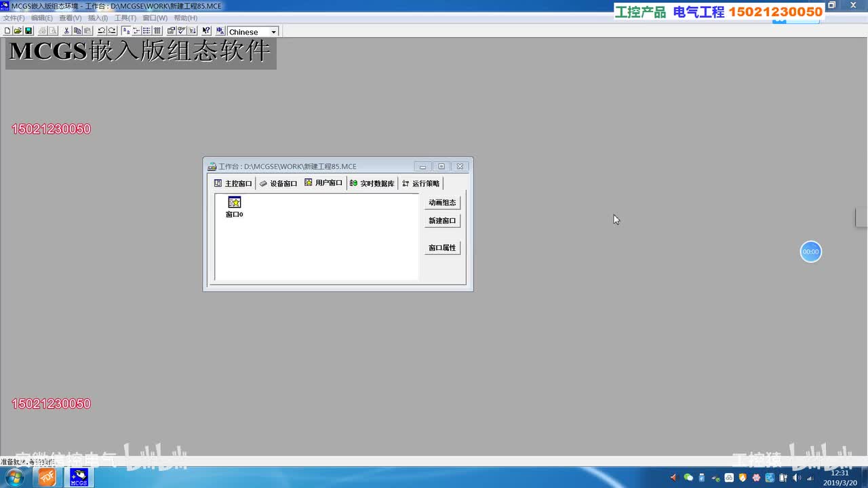Click the volume speaker tray icon
This screenshot has width=868, height=488.
[x=796, y=478]
